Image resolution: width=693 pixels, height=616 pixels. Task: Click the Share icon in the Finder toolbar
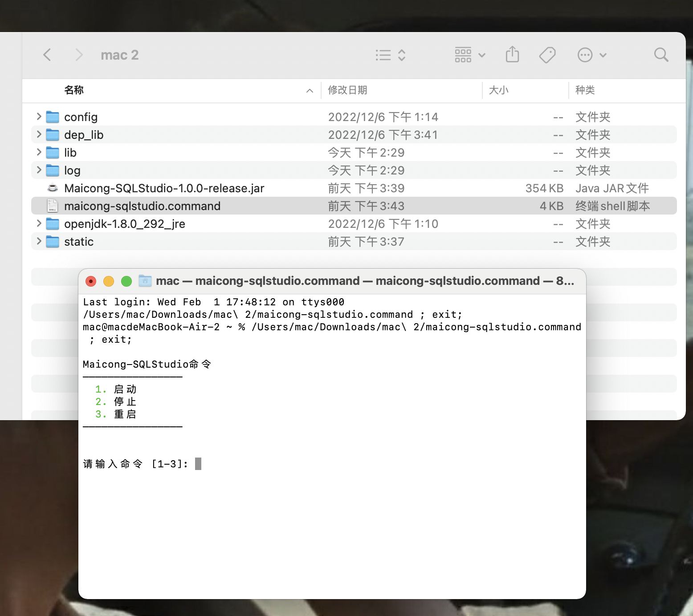tap(513, 54)
